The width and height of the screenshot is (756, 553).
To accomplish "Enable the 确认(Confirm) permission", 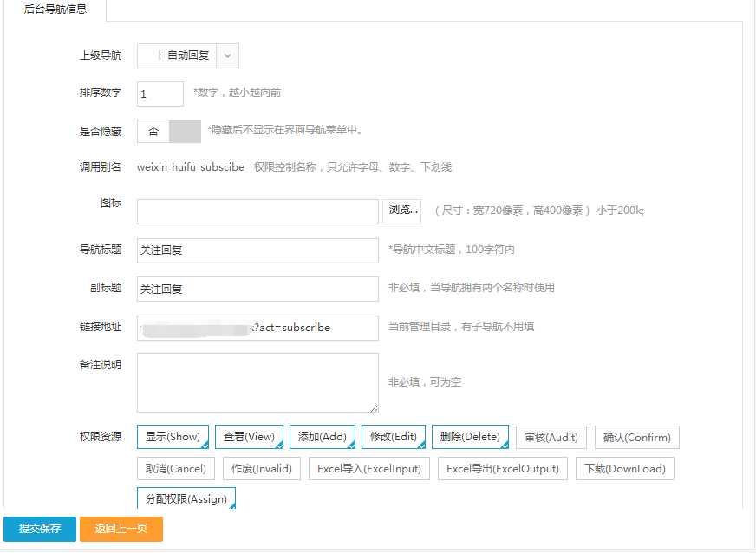I will click(637, 438).
